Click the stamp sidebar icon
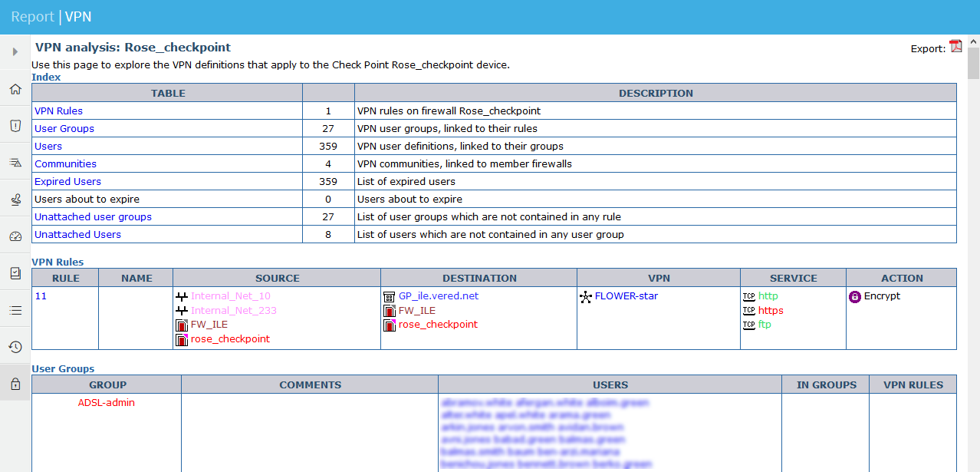 point(15,200)
